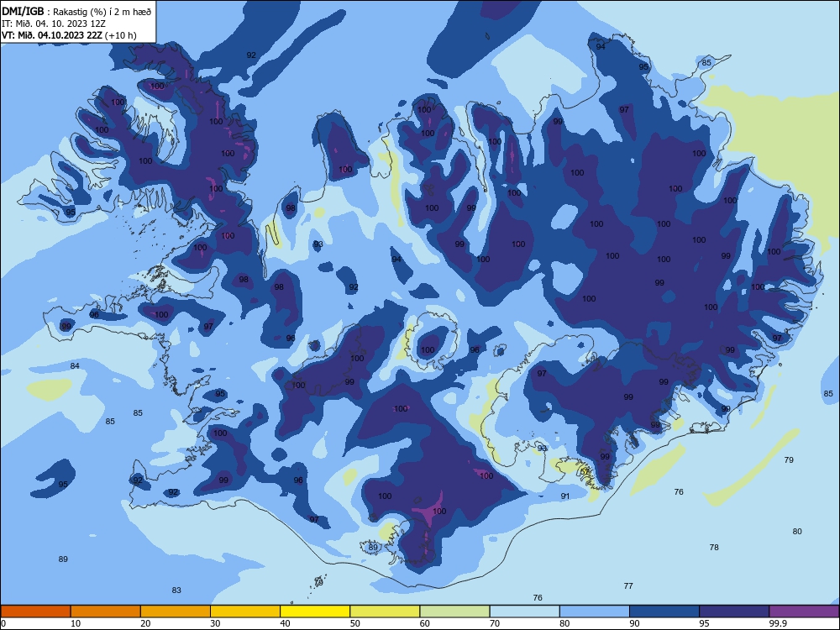Select the 20–30 amber legend swatch
840x630 pixels.
point(176,612)
